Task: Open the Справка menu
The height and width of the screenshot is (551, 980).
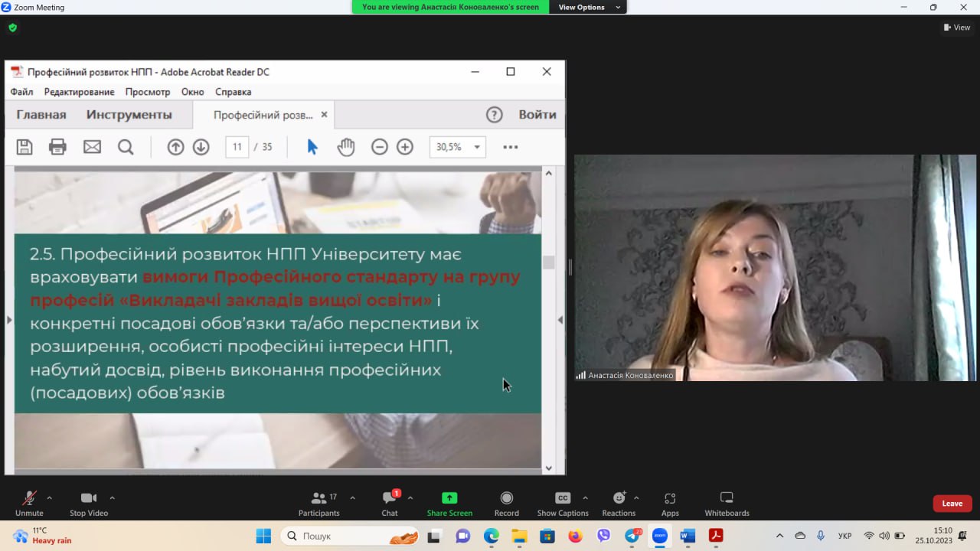Action: point(234,92)
